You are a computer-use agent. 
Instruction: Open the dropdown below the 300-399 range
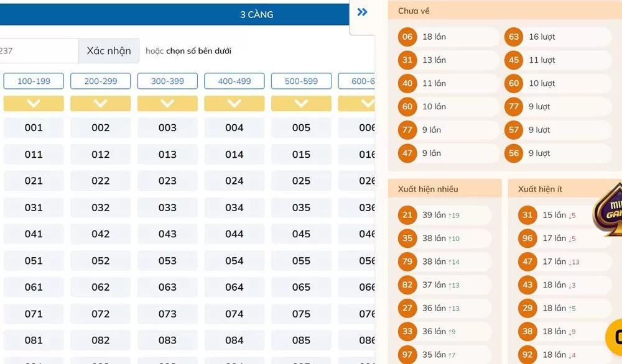tap(167, 103)
